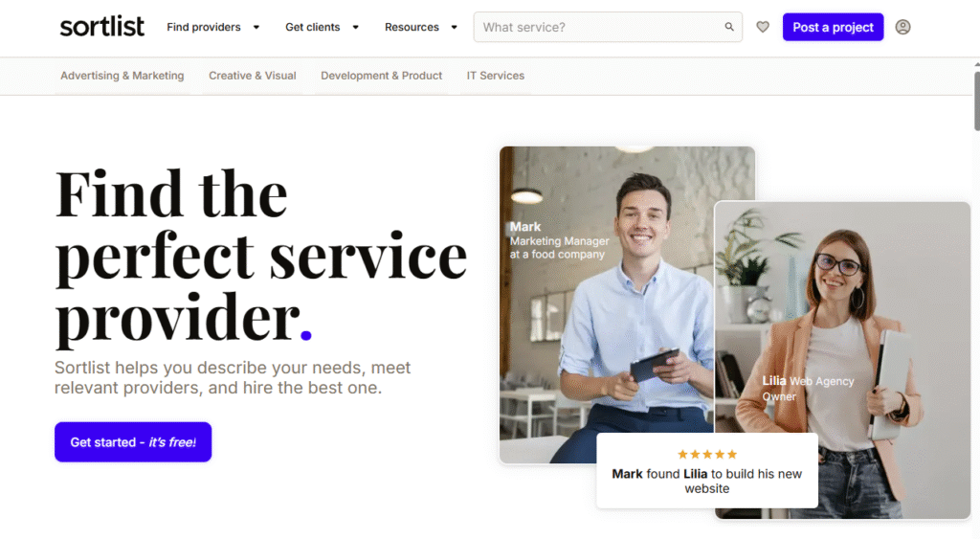Open favorites via the heart icon
The height and width of the screenshot is (539, 980).
[763, 27]
